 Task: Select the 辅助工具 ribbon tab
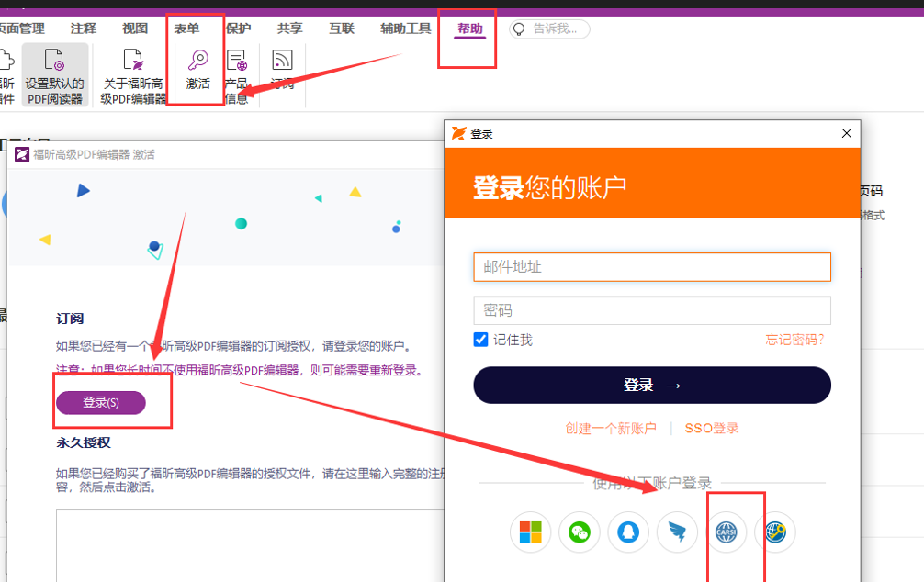coord(406,28)
